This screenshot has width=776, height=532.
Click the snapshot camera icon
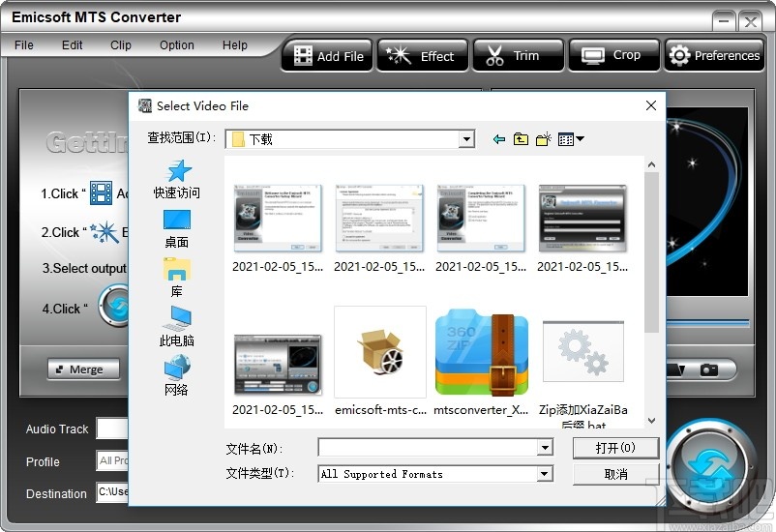(x=708, y=369)
